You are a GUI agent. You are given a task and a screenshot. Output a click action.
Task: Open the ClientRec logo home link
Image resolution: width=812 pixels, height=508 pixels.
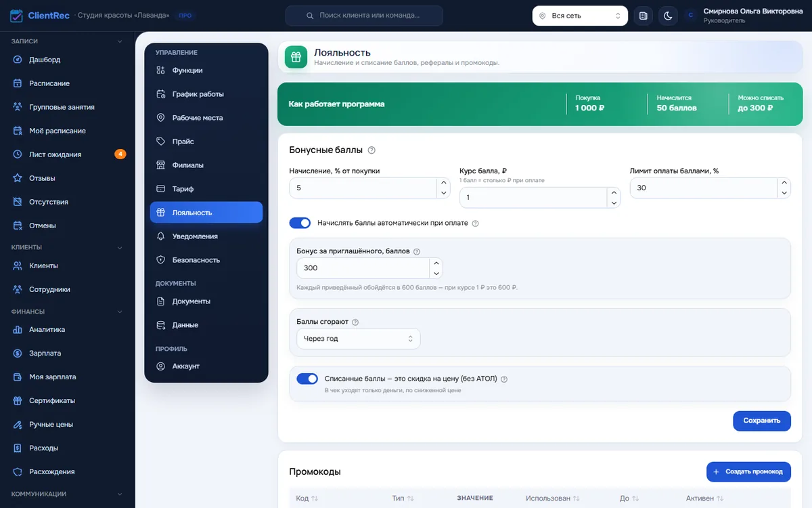pos(40,16)
